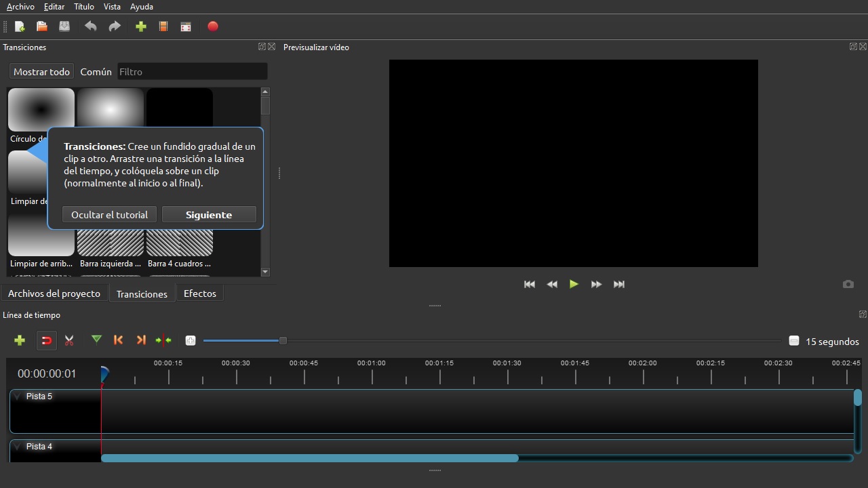Click the blue playhead marker on ruler
Screen dimensions: 868x488
coord(104,373)
